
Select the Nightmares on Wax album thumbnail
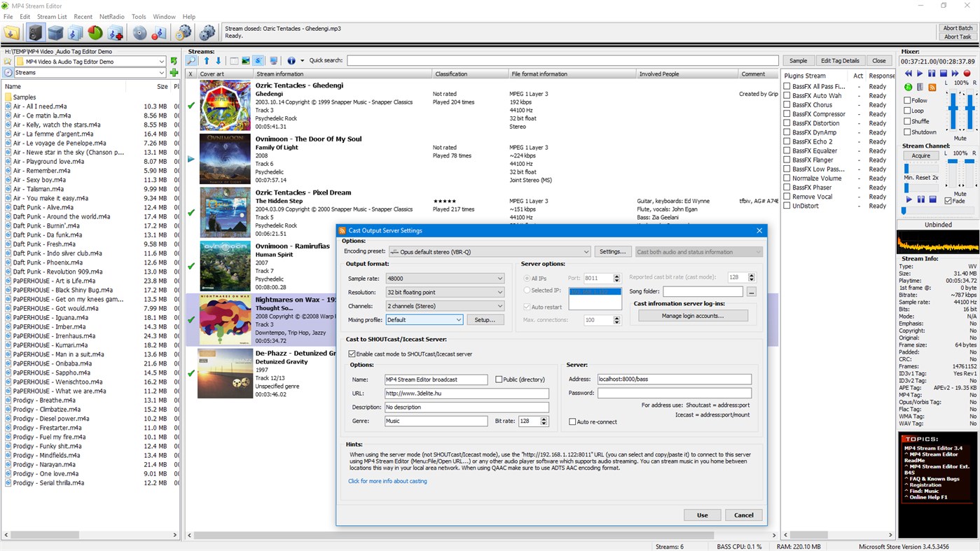pyautogui.click(x=224, y=319)
